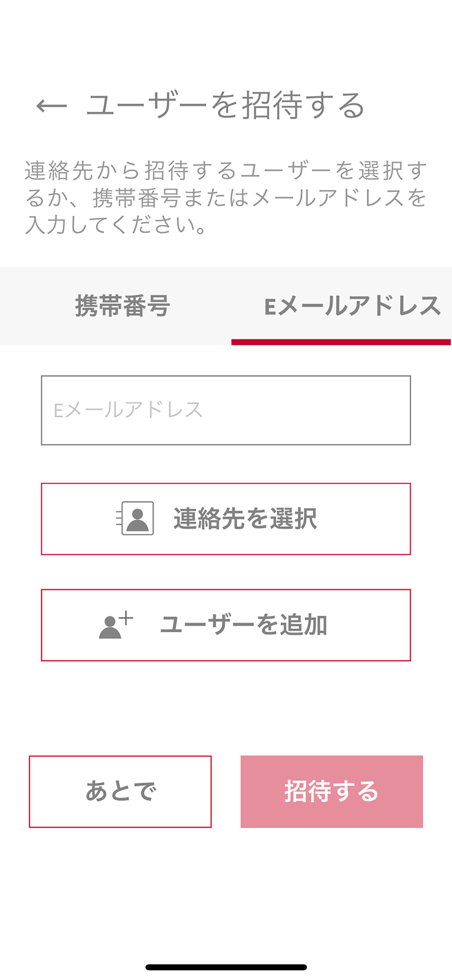This screenshot has height=980, width=452.
Task: Click the 連絡先を選択 label text
Action: tap(245, 518)
